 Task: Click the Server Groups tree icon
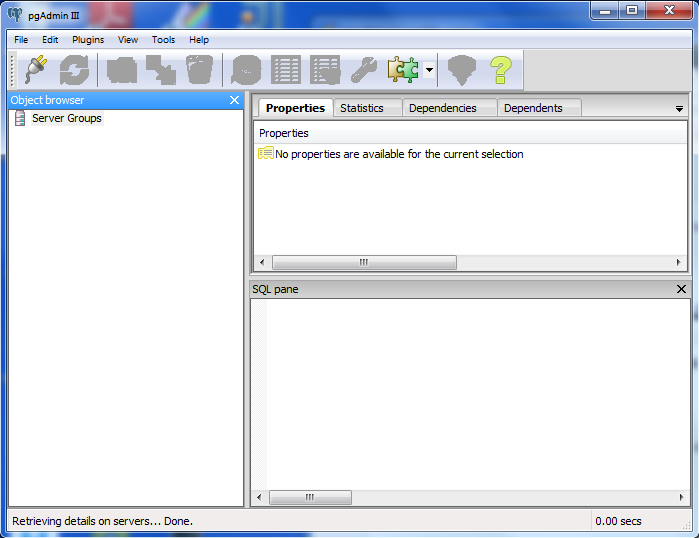click(20, 118)
